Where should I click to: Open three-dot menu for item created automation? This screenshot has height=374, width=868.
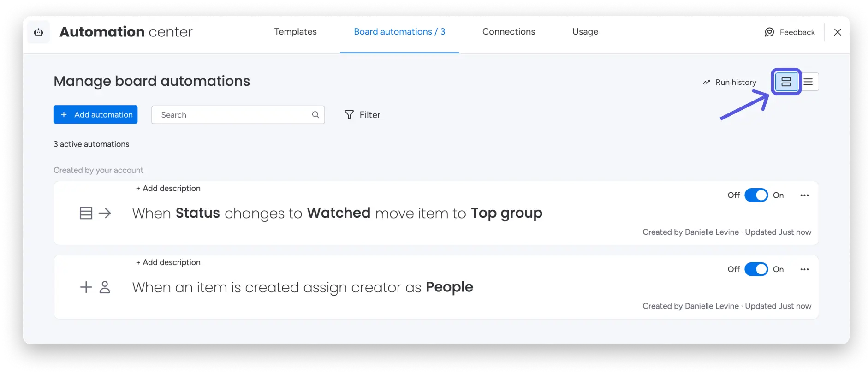[804, 269]
